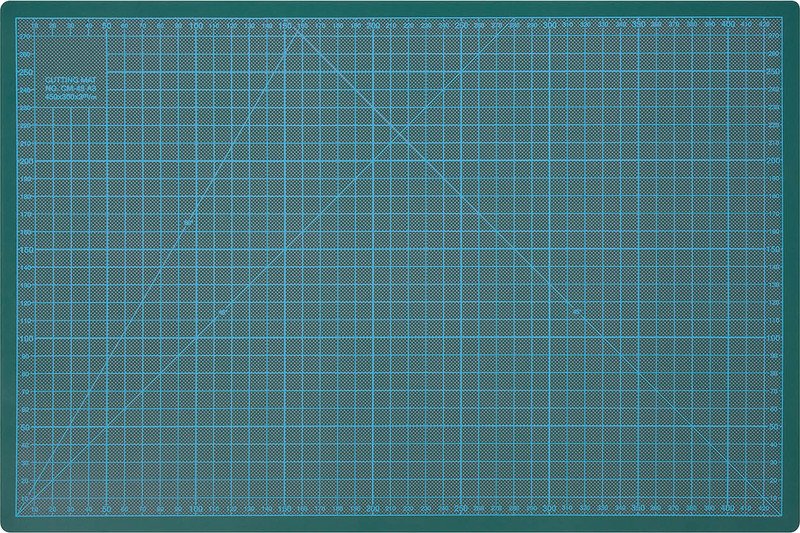The image size is (800, 533).
Task: Click the "250" mark on the left ruler
Action: 27,72
